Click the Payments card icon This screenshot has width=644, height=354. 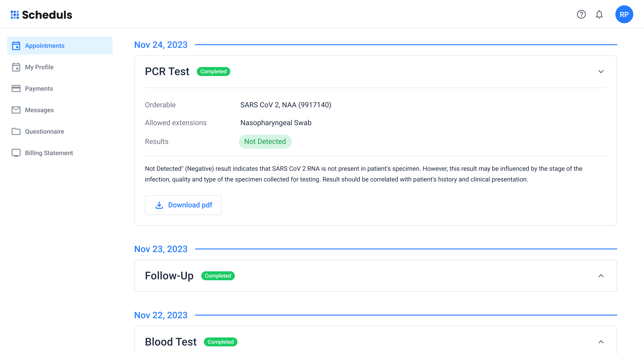click(x=16, y=89)
